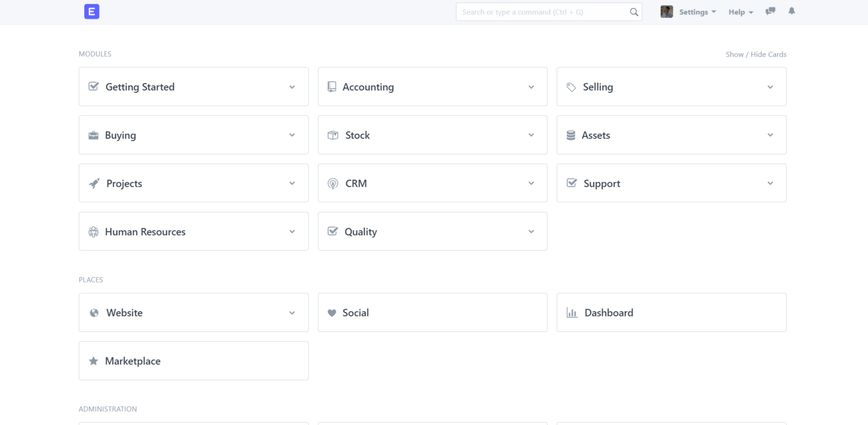Click the CRM broadcast icon
The image size is (868, 425).
pos(333,184)
